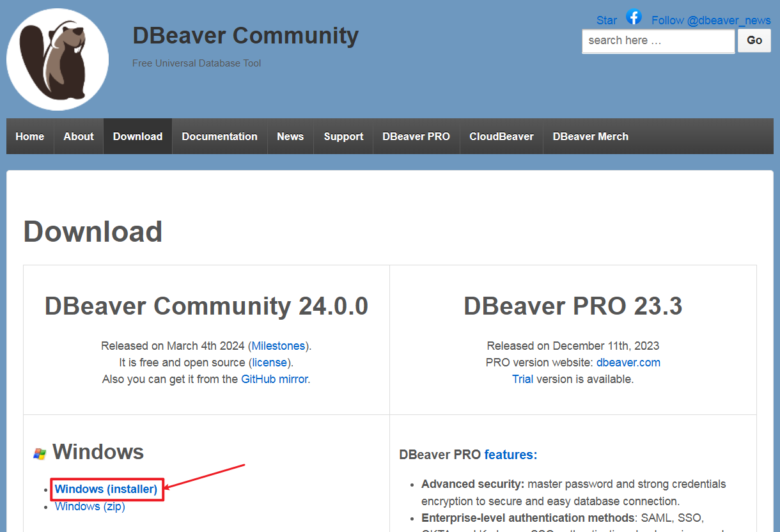The width and height of the screenshot is (780, 532).
Task: Click the Go search button
Action: [754, 40]
